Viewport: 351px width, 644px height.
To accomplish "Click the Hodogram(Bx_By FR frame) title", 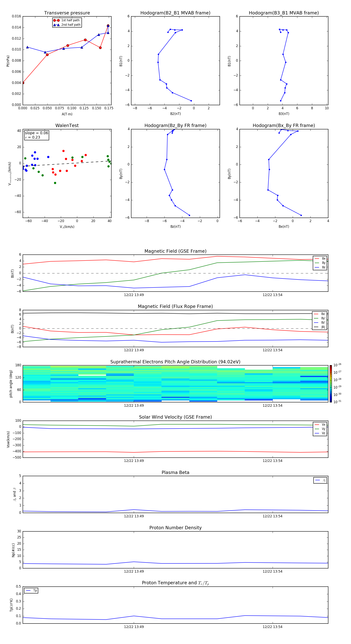I will tap(284, 125).
